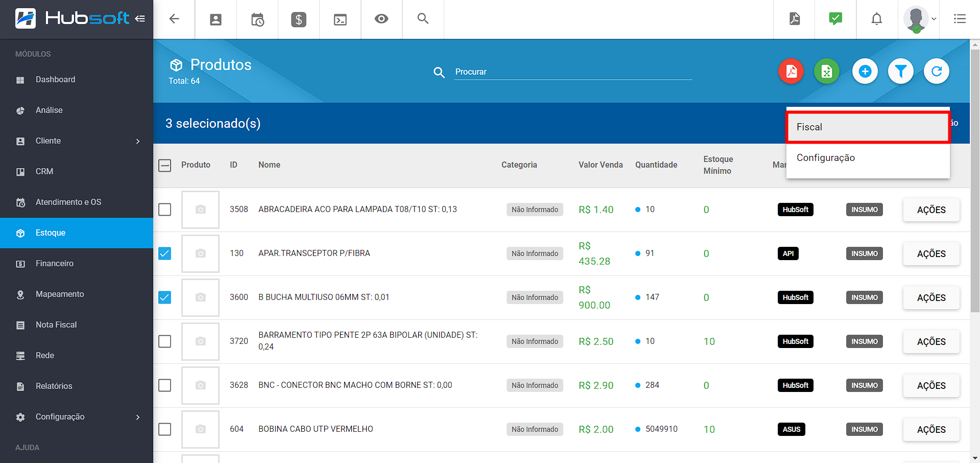The height and width of the screenshot is (463, 980).
Task: Export products to Excel green button
Action: coord(827,71)
